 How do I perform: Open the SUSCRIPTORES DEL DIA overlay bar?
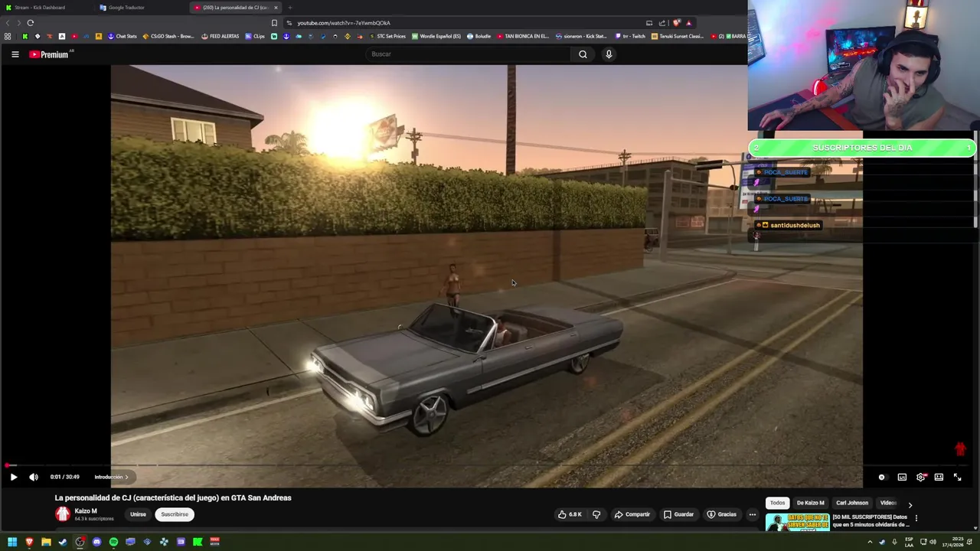tap(862, 148)
